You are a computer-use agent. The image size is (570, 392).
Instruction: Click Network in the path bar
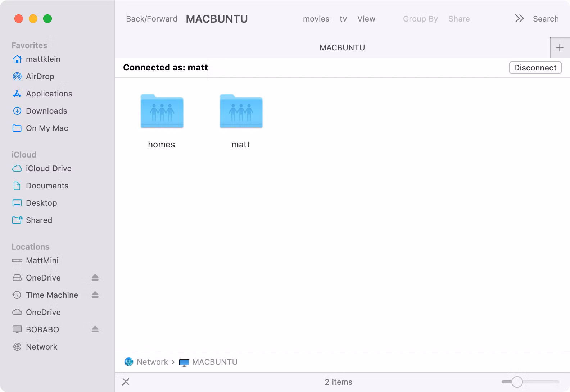pos(152,362)
